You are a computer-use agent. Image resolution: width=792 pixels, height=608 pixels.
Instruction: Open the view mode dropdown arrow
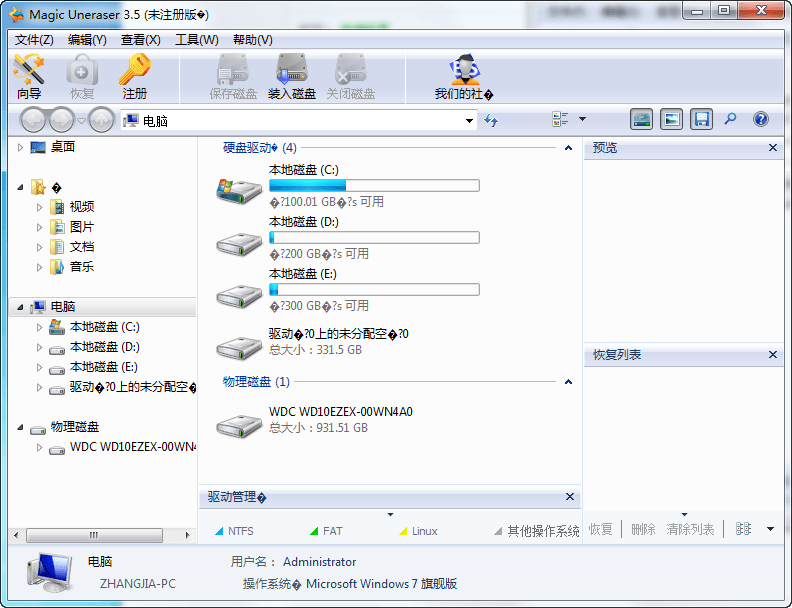(x=582, y=119)
